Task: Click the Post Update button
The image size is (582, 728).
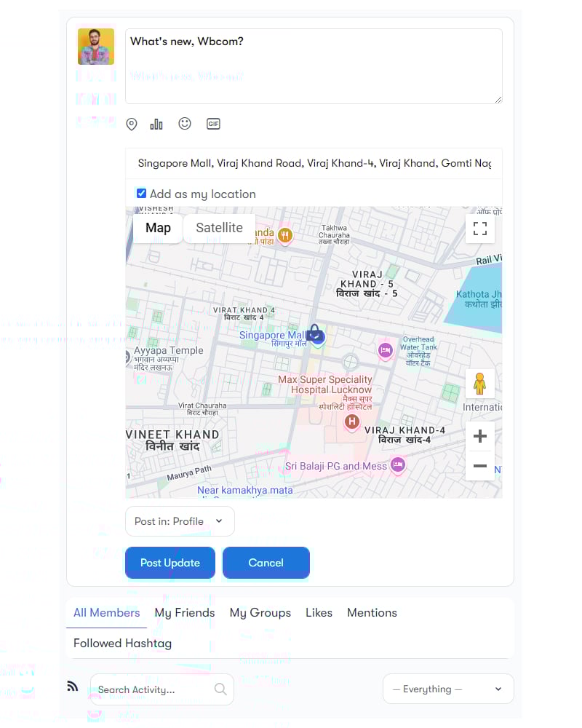Action: point(170,563)
